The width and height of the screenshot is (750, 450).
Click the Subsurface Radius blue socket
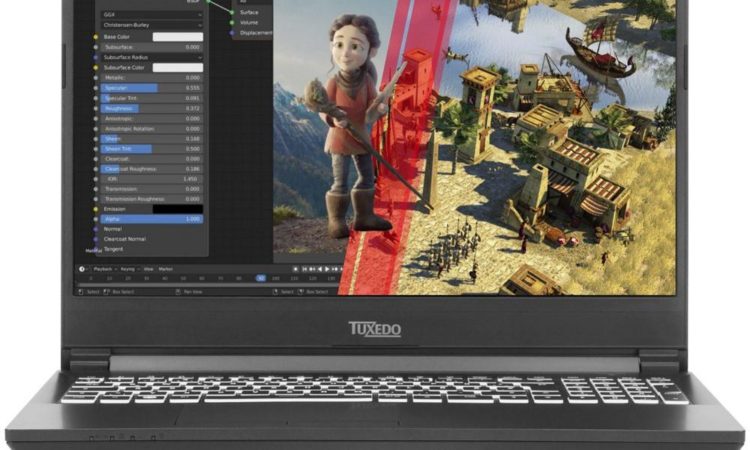coord(96,57)
